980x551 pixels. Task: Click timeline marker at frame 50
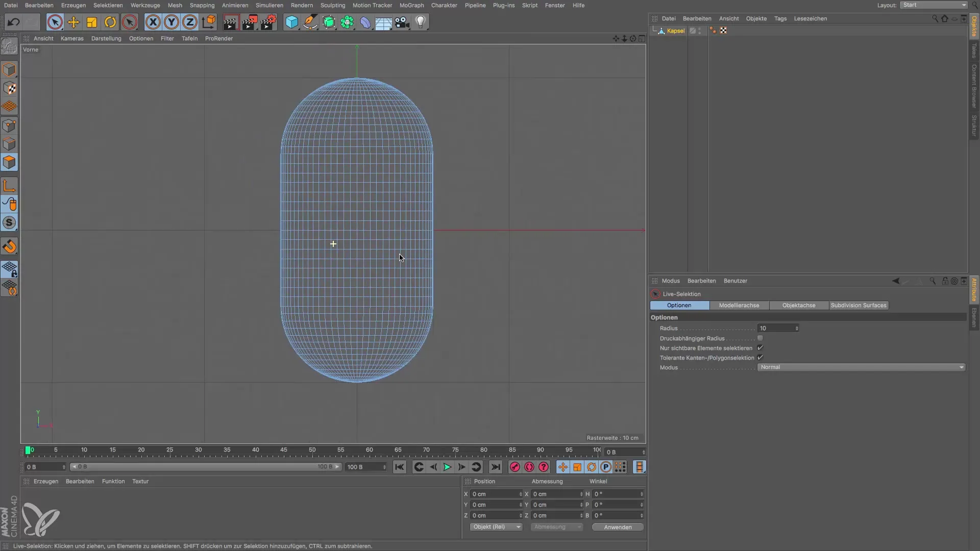(312, 450)
